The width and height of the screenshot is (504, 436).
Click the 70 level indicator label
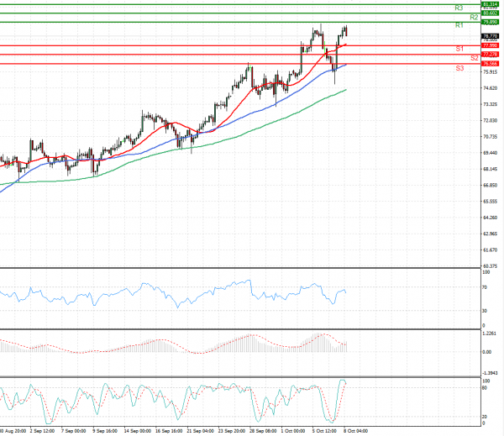point(485,287)
